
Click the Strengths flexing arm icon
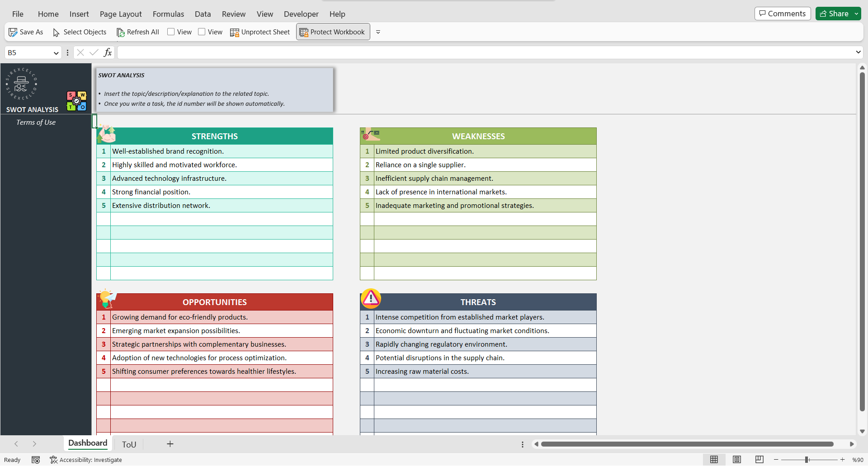coord(107,133)
